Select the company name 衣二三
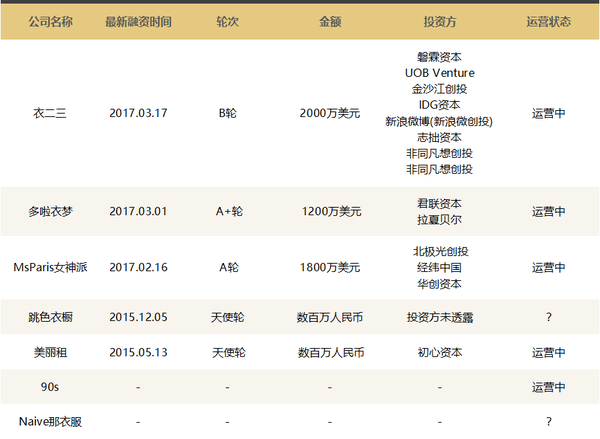This screenshot has height=439, width=600. 50,113
